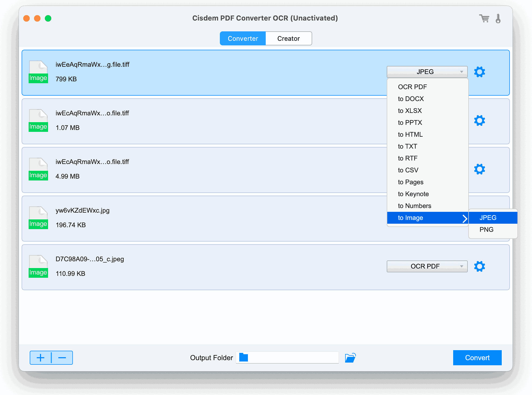
Task: Select file name yw6vKZdEWxc.jpg
Action: click(x=82, y=210)
